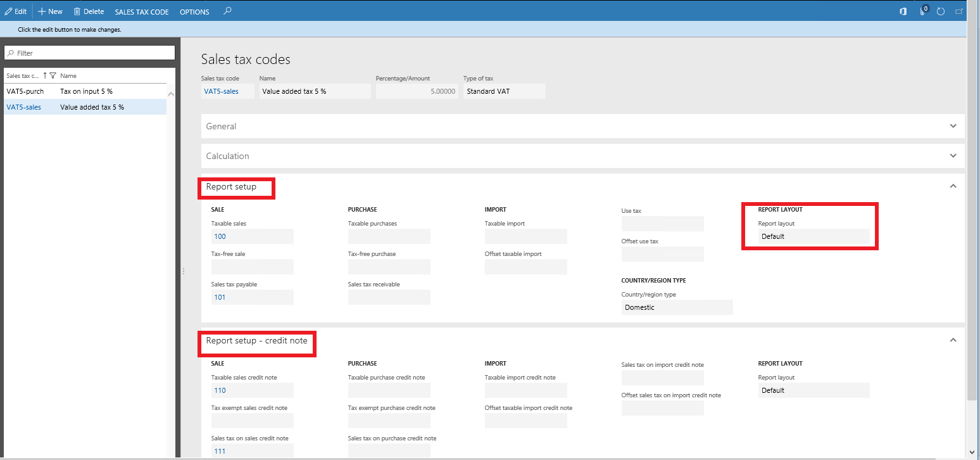Screen dimensions: 980x460
Task: Focus the Filter search box
Action: pos(89,53)
